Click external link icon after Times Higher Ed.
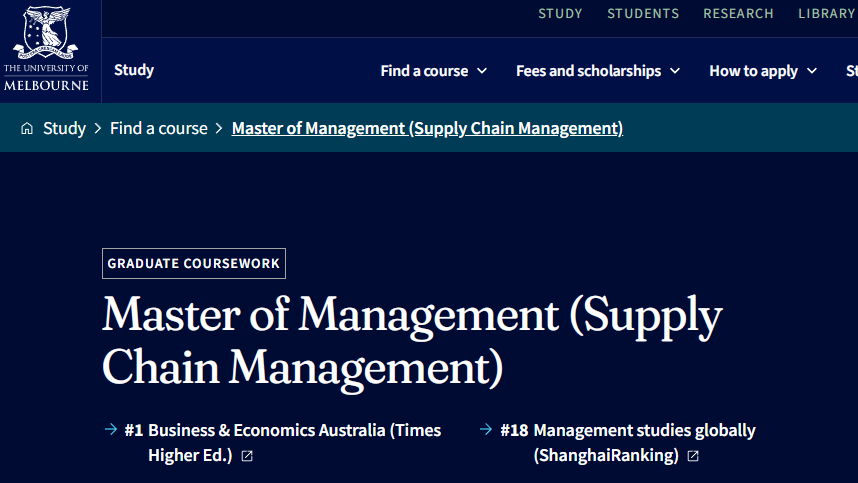 [247, 456]
